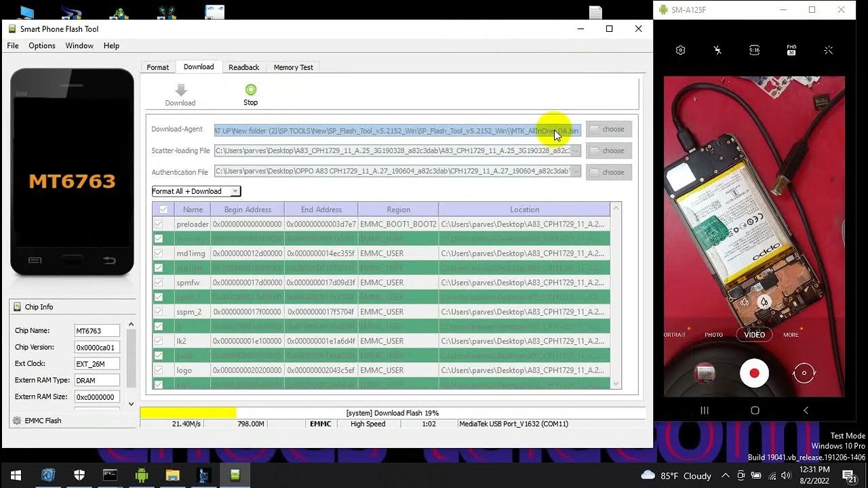Open the Command Prompt taskbar icon
Image resolution: width=868 pixels, height=488 pixels.
coord(110,475)
